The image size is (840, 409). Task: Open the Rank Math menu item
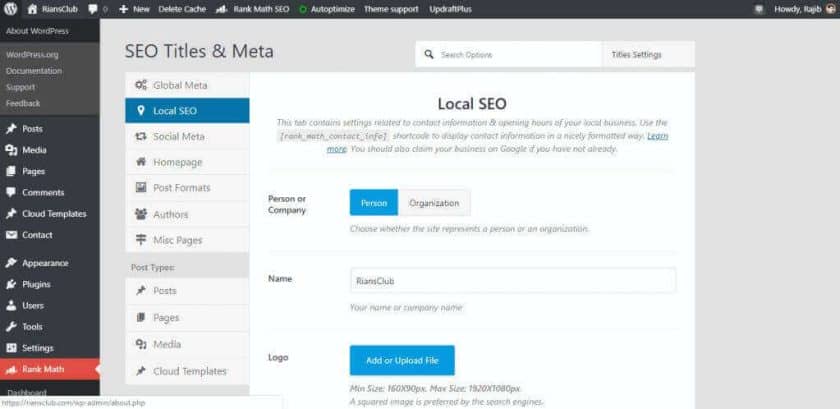(x=50, y=369)
